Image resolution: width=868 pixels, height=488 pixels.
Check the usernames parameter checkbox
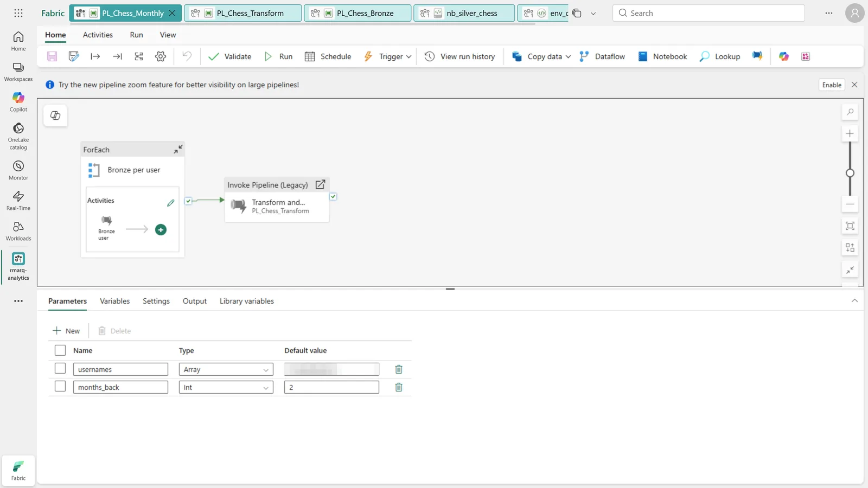click(x=60, y=369)
